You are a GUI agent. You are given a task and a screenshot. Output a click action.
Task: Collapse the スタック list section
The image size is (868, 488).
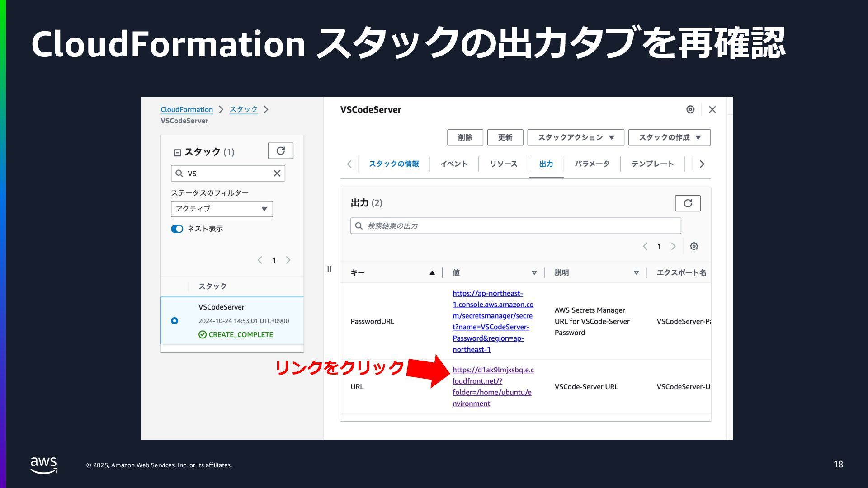coord(177,153)
